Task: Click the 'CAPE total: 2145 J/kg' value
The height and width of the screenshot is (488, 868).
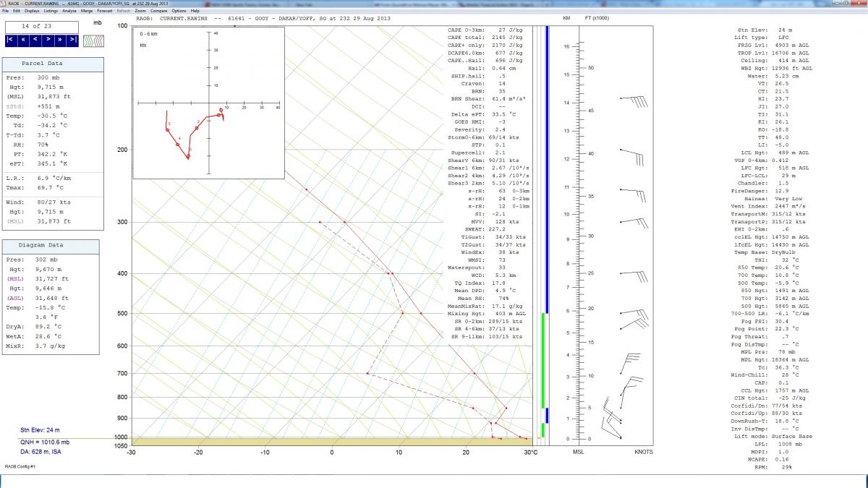Action: 485,37
